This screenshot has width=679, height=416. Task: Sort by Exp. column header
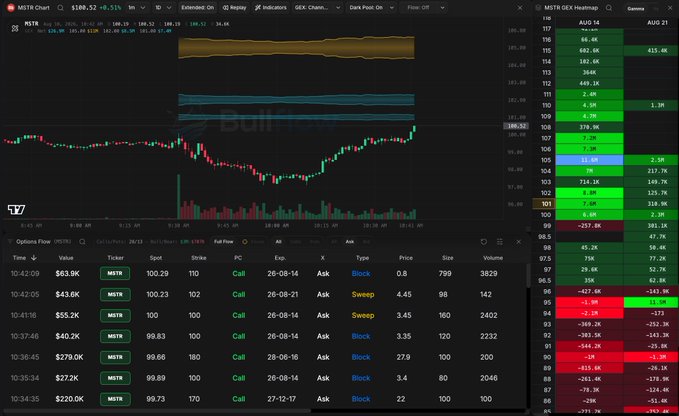pyautogui.click(x=280, y=258)
